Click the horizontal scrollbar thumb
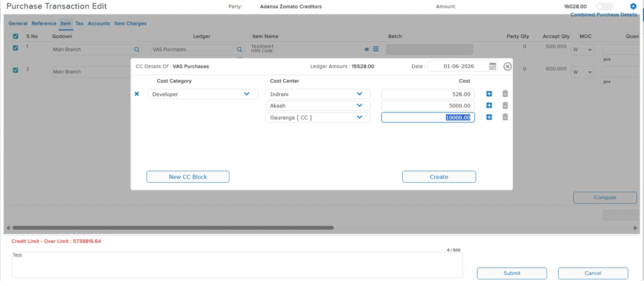The height and width of the screenshot is (286, 644). [x=173, y=228]
